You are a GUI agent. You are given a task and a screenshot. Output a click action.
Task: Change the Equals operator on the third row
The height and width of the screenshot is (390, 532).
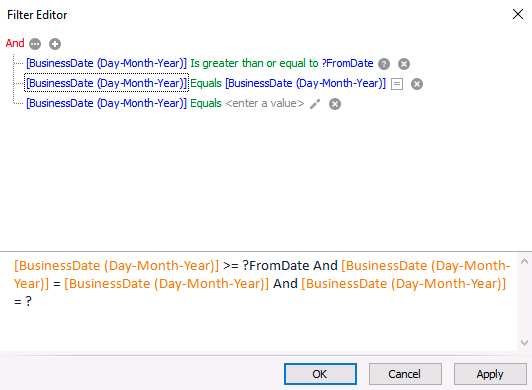tap(206, 103)
